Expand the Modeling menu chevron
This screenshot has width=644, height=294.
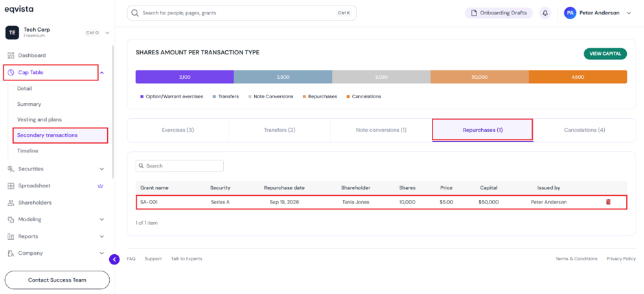point(102,220)
